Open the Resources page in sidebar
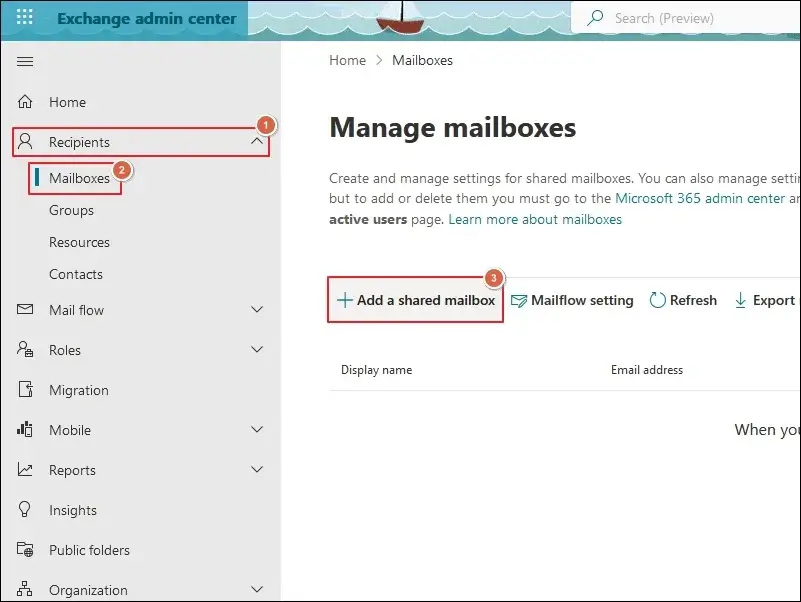The width and height of the screenshot is (801, 602). point(79,242)
